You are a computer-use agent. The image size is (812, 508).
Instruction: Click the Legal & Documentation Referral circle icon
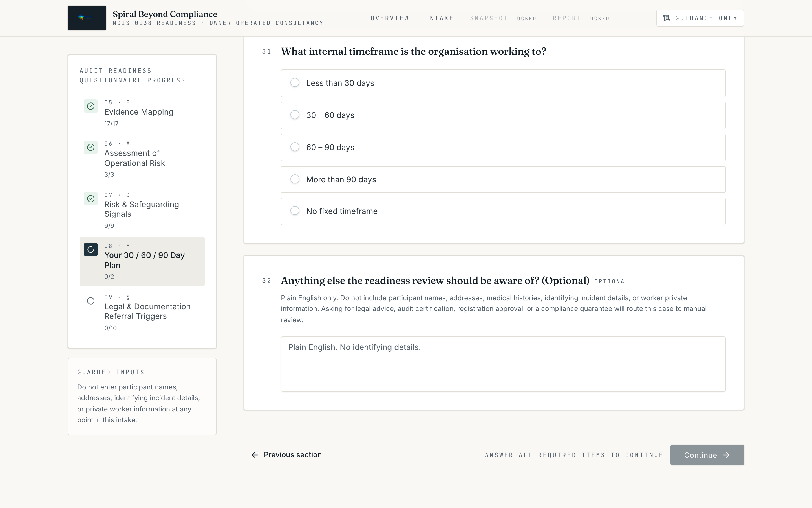91,301
